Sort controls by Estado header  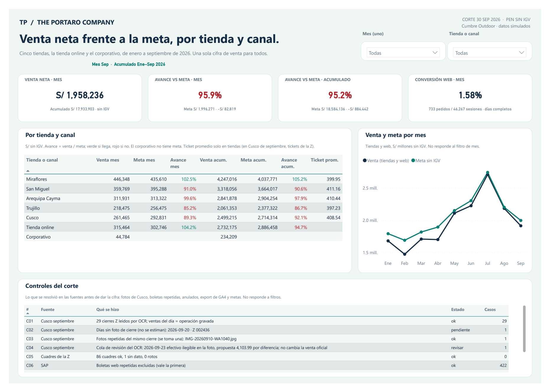click(458, 309)
